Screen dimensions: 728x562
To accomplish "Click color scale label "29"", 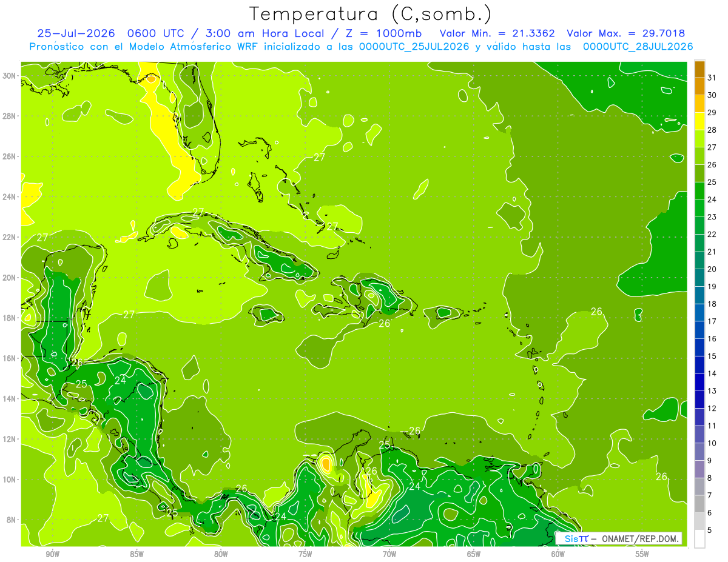I will pyautogui.click(x=712, y=113).
